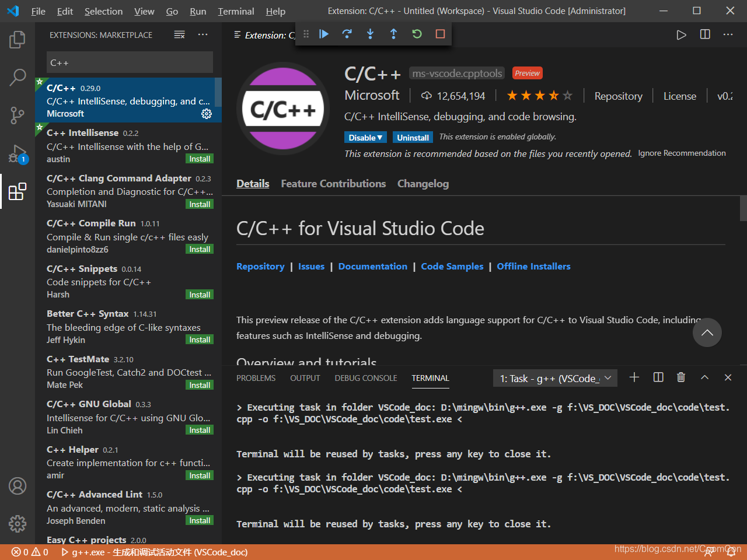Install C/C++ Clang Command Adapter

200,204
